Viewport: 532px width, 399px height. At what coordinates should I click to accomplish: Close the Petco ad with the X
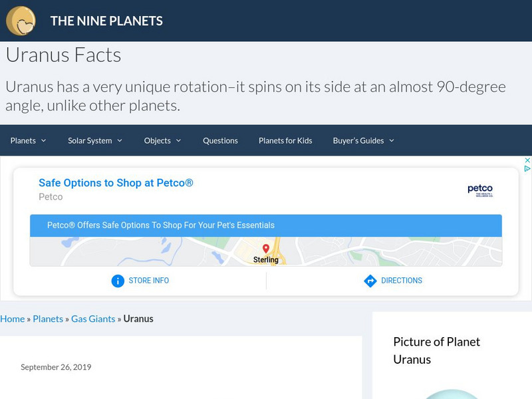[x=527, y=160]
